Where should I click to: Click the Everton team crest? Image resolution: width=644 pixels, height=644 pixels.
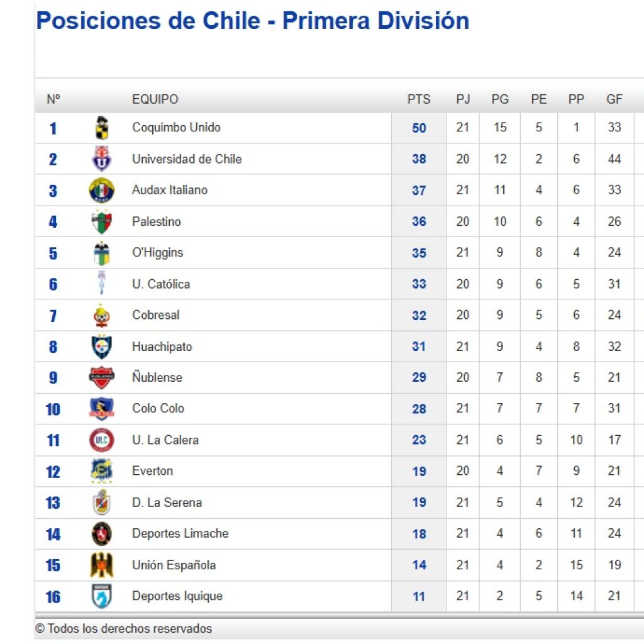[102, 470]
